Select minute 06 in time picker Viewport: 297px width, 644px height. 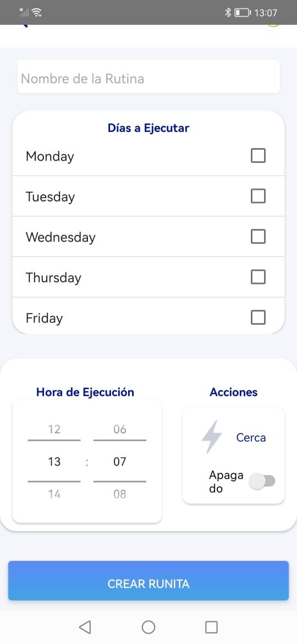[120, 429]
